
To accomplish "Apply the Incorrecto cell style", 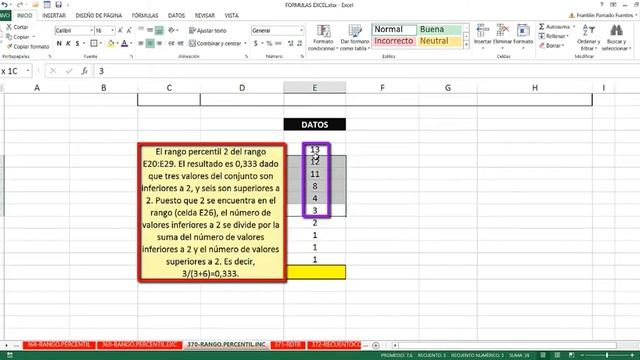I will [394, 41].
